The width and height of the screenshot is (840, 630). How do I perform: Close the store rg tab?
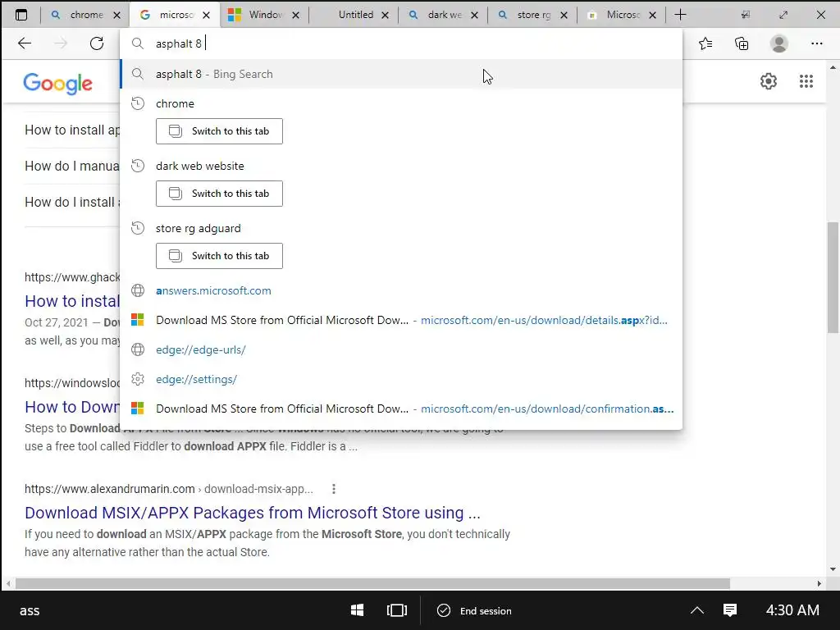click(x=564, y=15)
